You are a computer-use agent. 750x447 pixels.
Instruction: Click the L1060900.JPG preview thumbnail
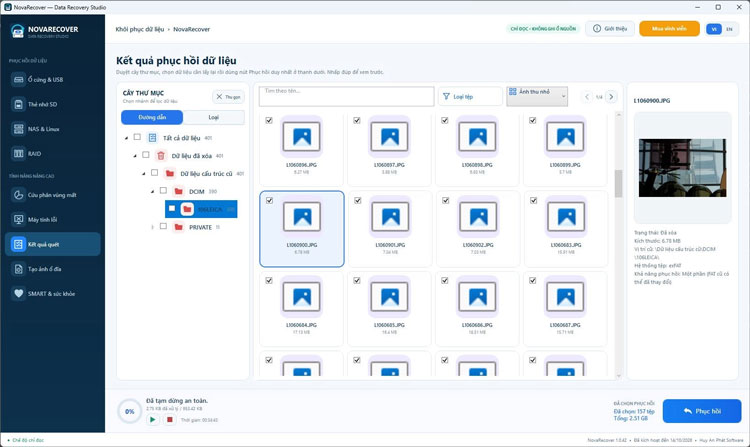pyautogui.click(x=682, y=168)
